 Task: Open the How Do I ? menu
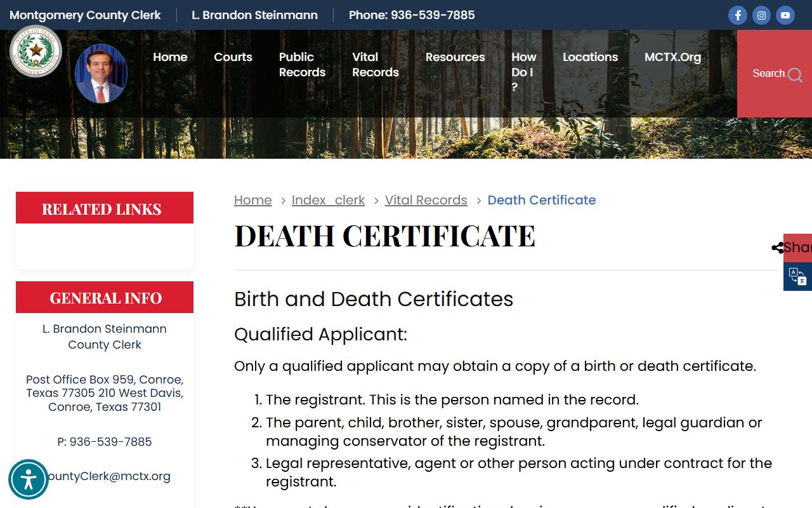click(x=524, y=72)
